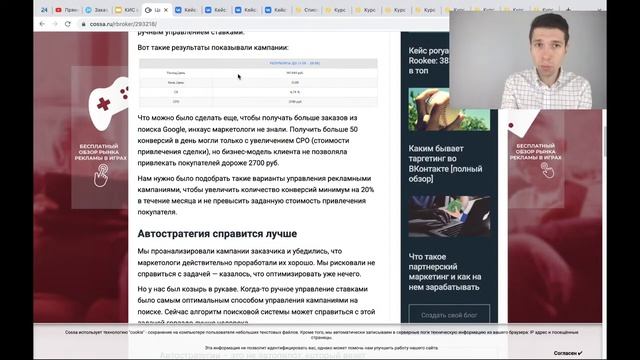Go back using browser back arrow
This screenshot has height=360, width=640.
click(42, 24)
